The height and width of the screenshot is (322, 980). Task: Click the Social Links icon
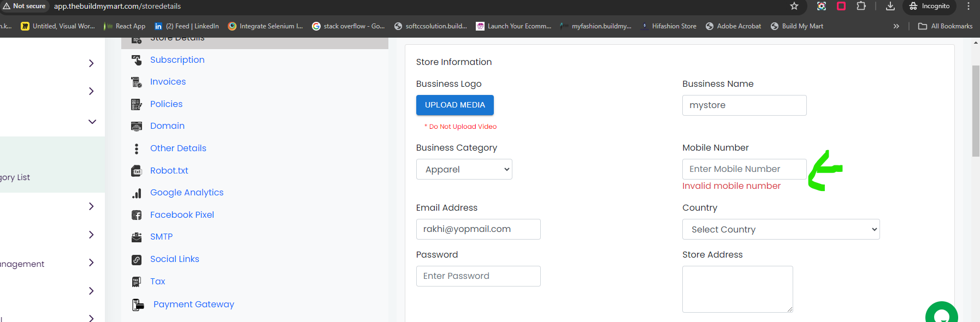[137, 260]
